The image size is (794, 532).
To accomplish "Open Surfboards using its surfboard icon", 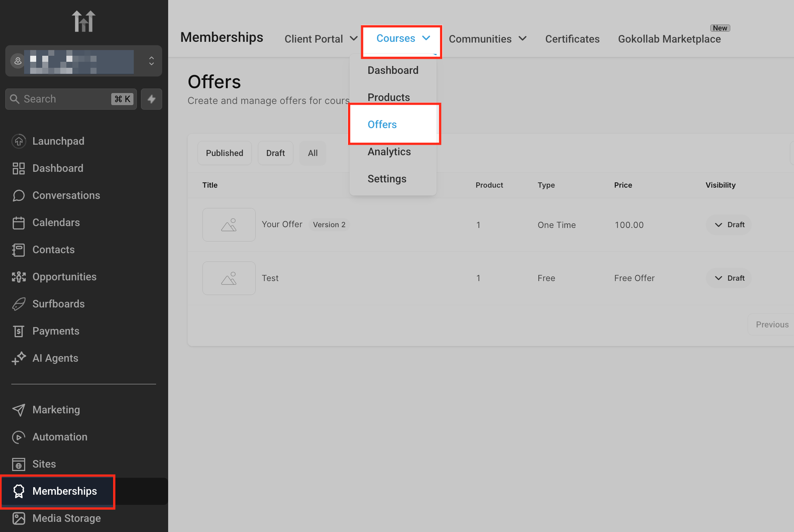I will click(x=18, y=304).
